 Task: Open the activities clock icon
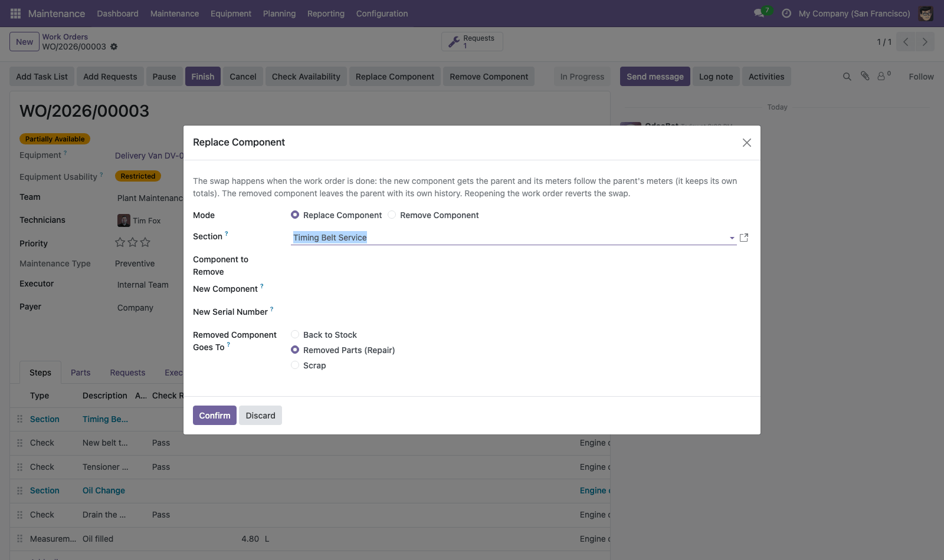coord(786,14)
